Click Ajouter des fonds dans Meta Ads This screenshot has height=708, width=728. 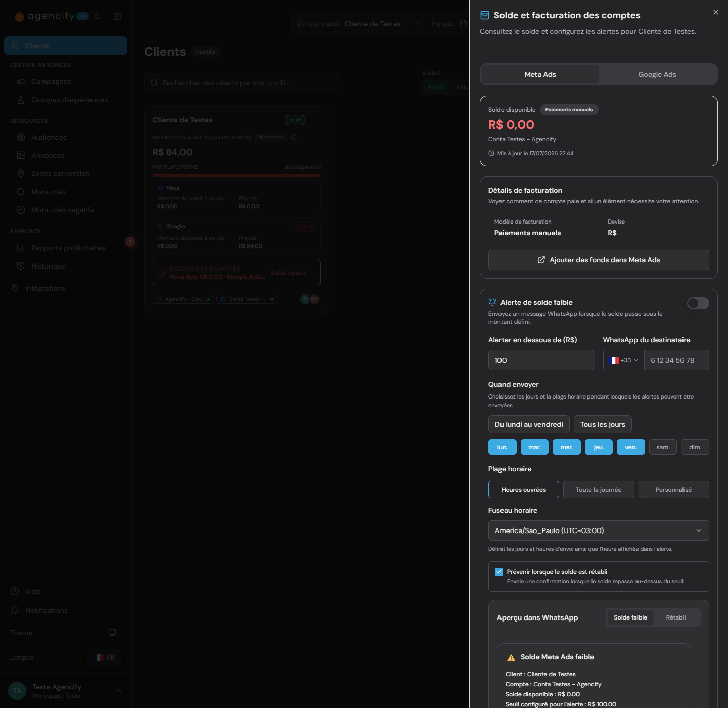[599, 260]
